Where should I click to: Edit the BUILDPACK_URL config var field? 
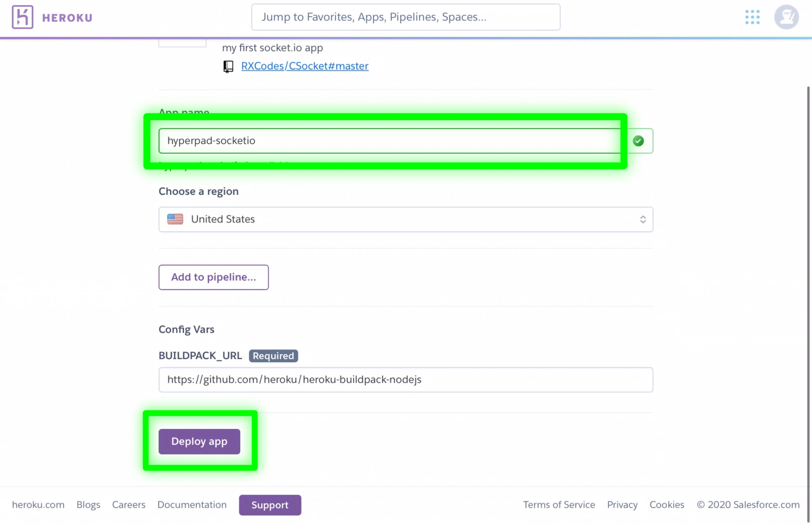tap(405, 380)
